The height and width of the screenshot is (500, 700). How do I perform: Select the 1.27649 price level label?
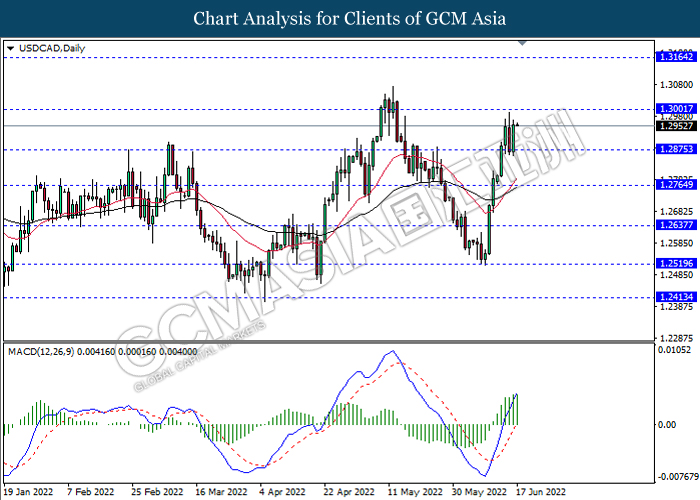pos(676,185)
